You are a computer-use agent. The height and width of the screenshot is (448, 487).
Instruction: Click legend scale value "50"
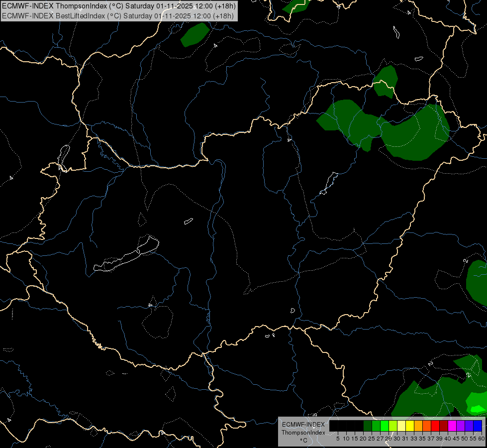pos(465,439)
